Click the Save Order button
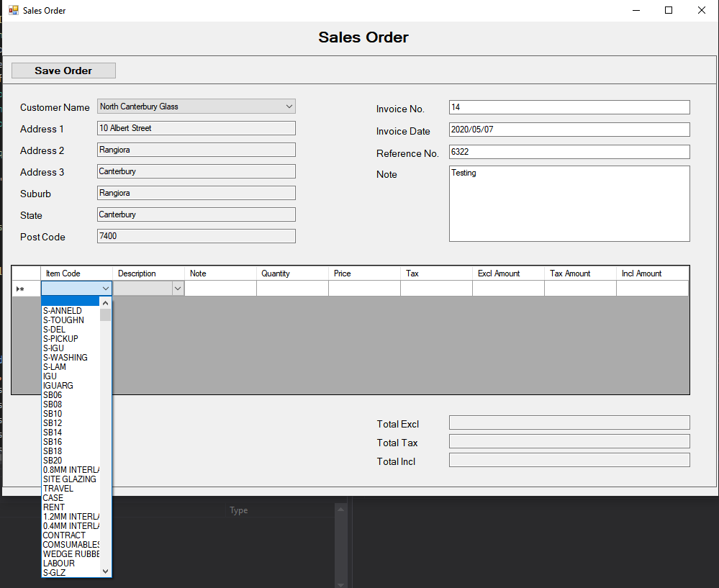Image resolution: width=719 pixels, height=588 pixels. point(63,71)
